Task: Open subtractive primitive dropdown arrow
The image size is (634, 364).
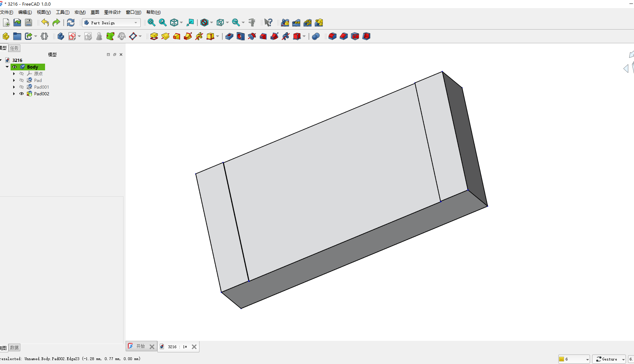Action: [304, 36]
